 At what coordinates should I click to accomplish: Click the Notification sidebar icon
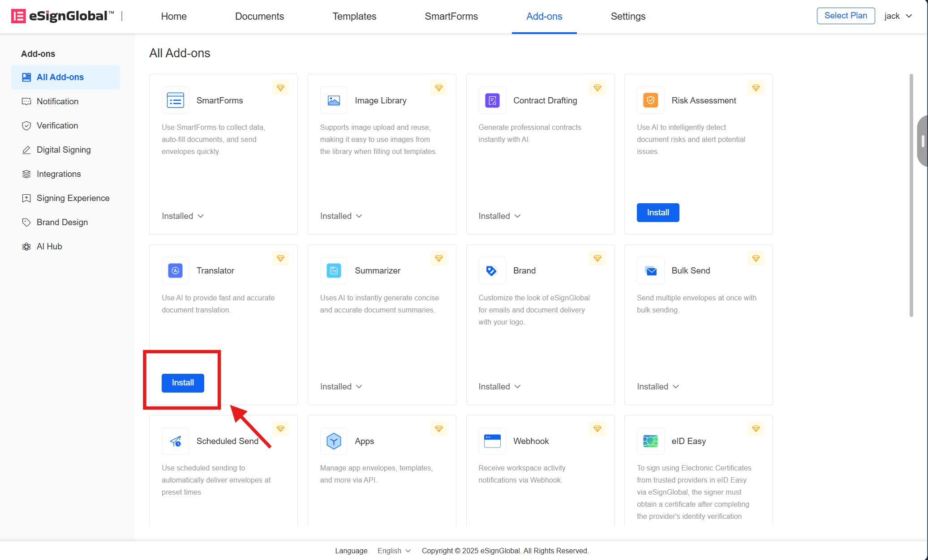point(26,102)
